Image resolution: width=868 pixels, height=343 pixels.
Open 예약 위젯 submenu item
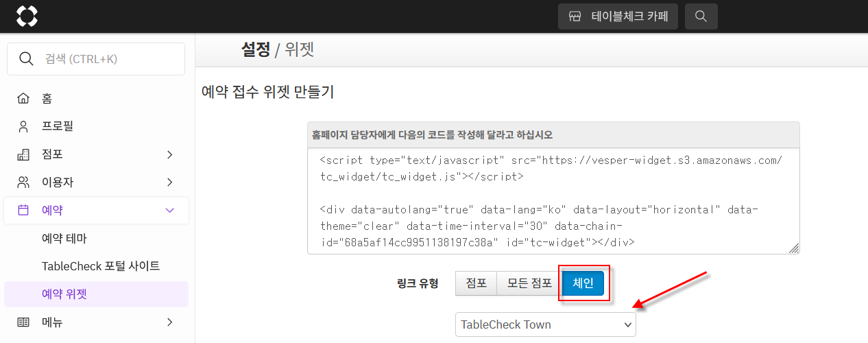coord(96,294)
